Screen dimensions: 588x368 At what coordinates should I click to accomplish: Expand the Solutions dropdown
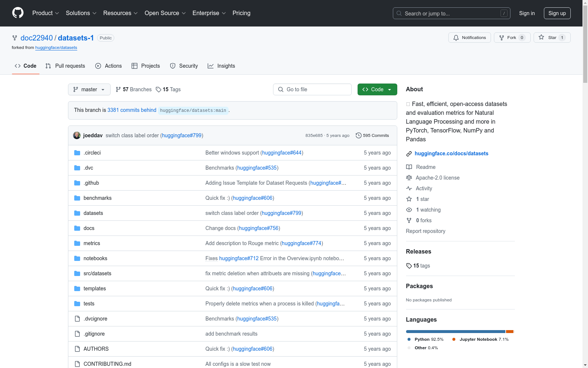[x=81, y=13]
